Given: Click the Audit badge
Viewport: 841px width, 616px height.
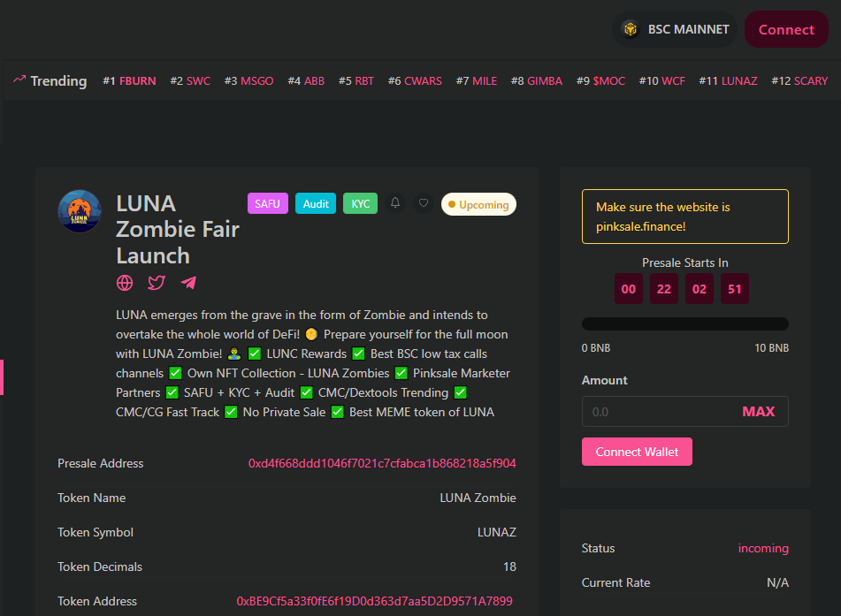Looking at the screenshot, I should point(316,204).
